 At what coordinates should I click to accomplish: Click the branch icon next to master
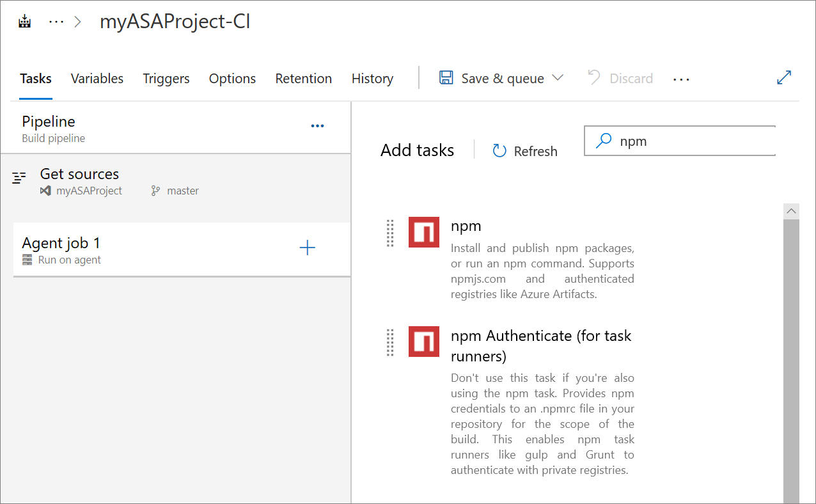click(x=154, y=190)
